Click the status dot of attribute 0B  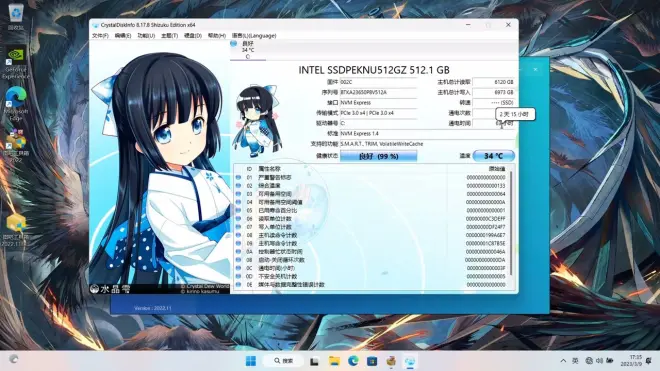(x=238, y=260)
